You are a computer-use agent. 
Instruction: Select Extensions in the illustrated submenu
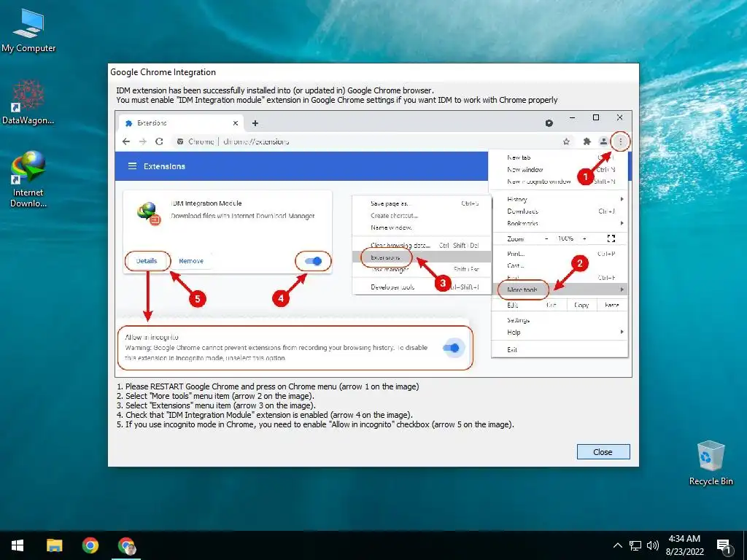pos(422,257)
